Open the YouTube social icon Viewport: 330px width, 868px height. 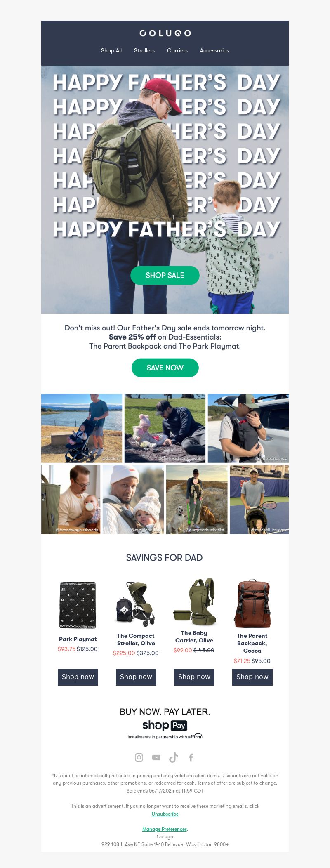156,757
